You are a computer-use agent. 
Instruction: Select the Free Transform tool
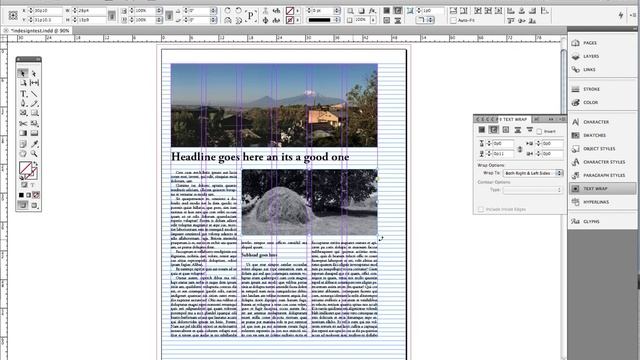[34, 123]
